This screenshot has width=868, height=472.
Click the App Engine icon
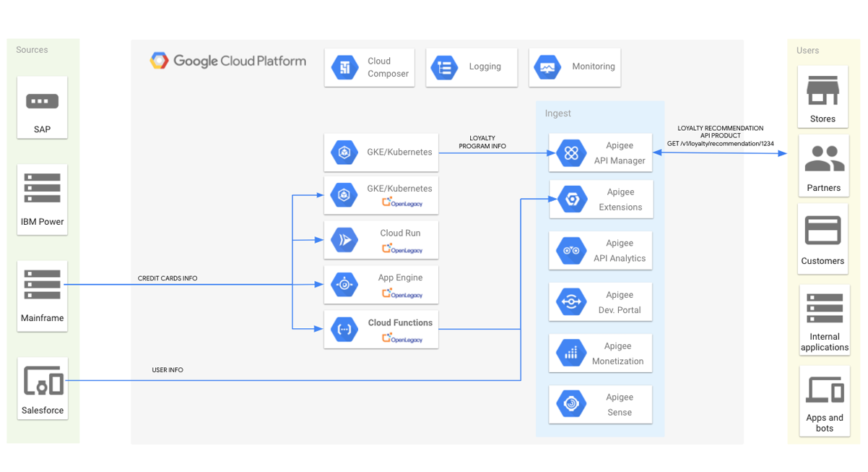click(344, 285)
